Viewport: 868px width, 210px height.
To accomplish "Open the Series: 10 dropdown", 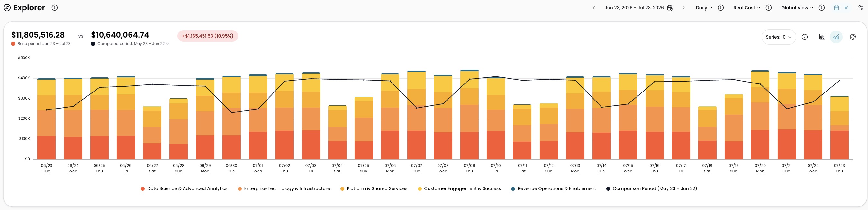I will coord(779,37).
